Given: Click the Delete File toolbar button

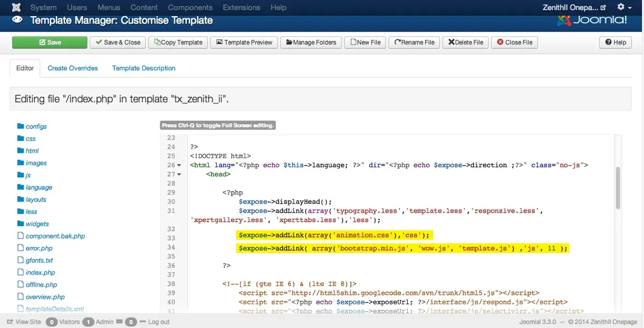Looking at the screenshot, I should (x=466, y=42).
